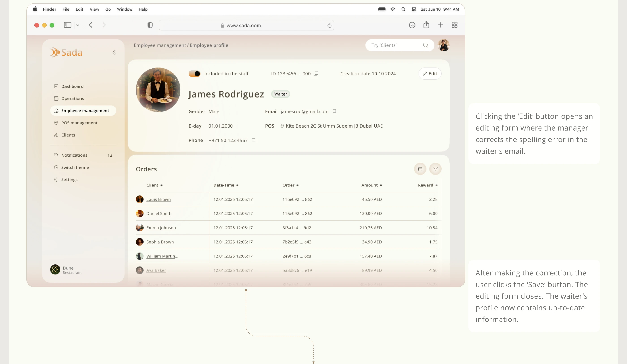Copy the phone number with copy icon
This screenshot has width=627, height=364.
[x=253, y=140]
